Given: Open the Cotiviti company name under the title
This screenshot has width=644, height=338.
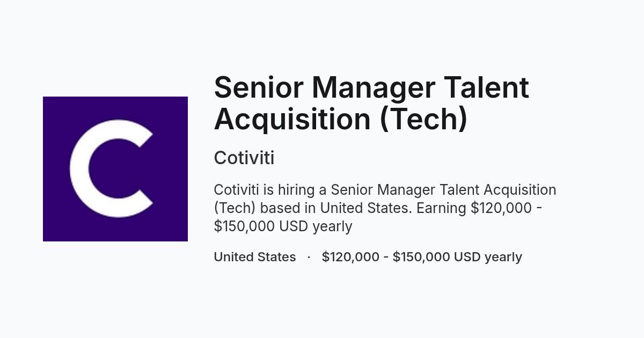Looking at the screenshot, I should tap(244, 158).
